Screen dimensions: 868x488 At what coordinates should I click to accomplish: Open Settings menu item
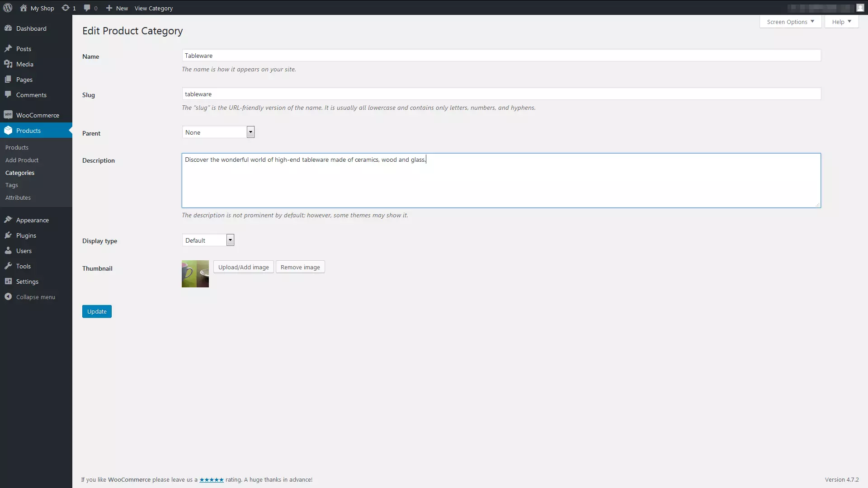pos(36,282)
